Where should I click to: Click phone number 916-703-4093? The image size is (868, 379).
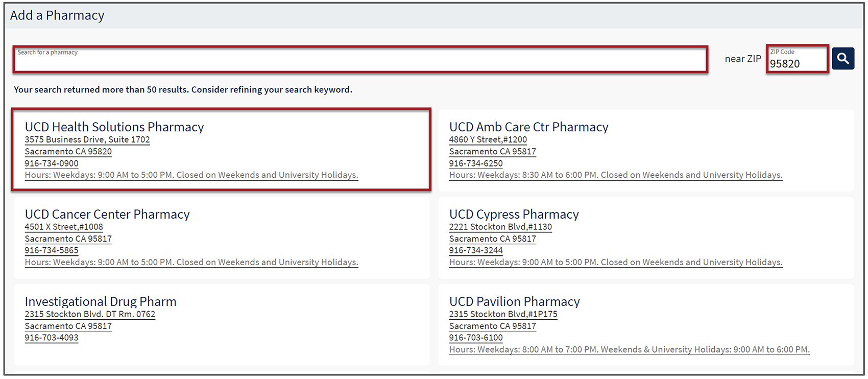52,338
